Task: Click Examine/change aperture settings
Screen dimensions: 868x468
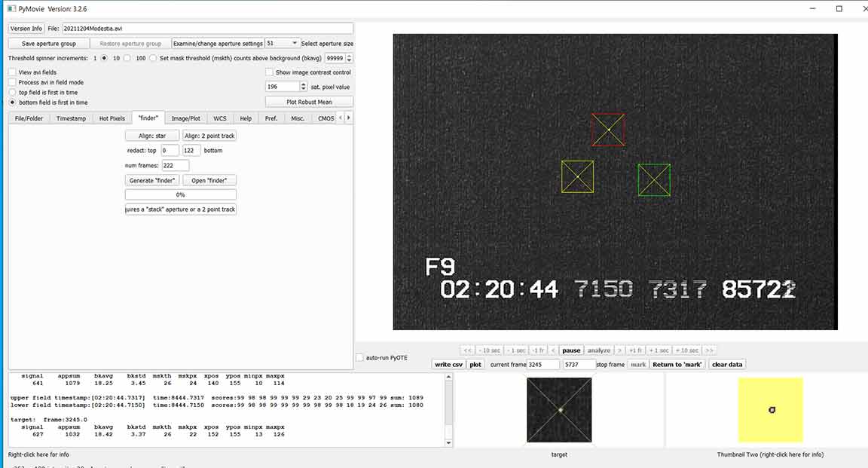Action: 218,43
